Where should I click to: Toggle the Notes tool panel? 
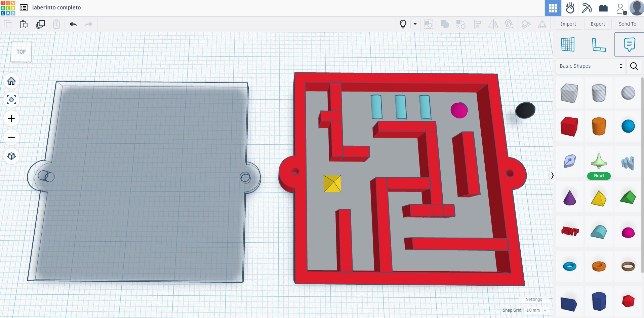pyautogui.click(x=629, y=44)
